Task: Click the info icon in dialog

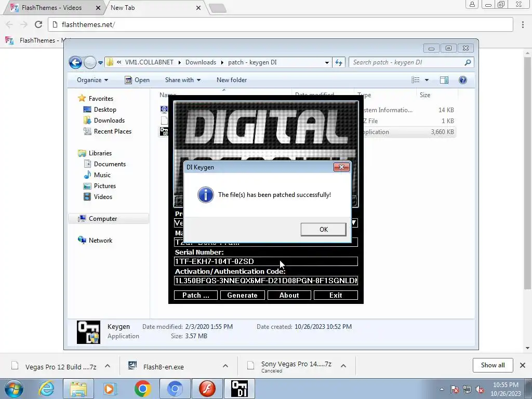Action: 206,195
